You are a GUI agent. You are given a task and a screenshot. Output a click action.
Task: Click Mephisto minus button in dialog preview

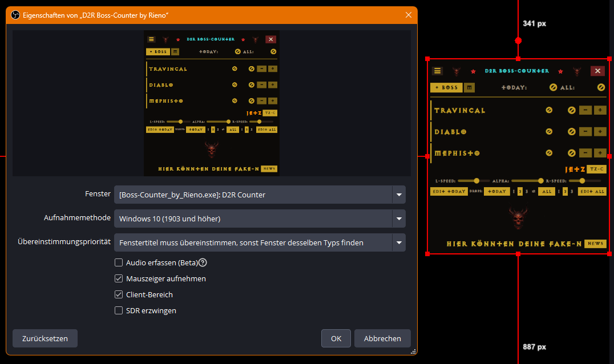261,101
